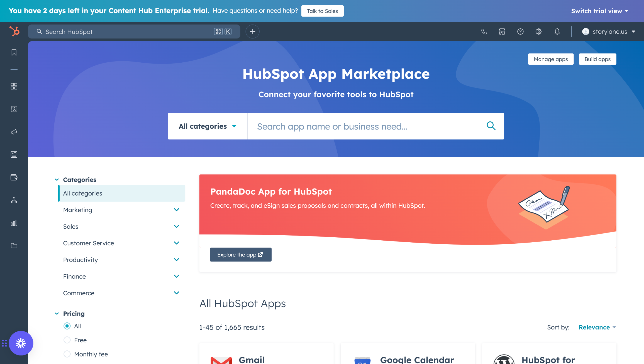The image size is (644, 364).
Task: Click the PandaDoc App for HubSpot banner title
Action: point(271,191)
